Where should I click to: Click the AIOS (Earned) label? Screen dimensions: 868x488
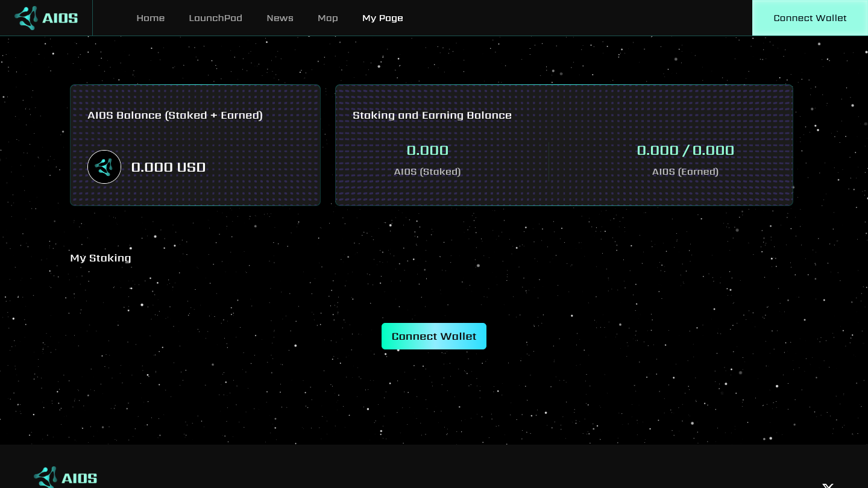coord(685,172)
